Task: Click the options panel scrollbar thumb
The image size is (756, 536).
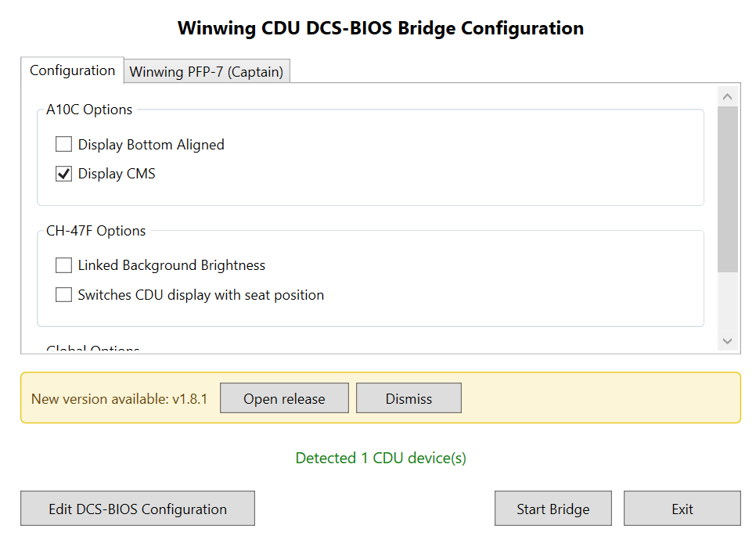Action: (x=727, y=188)
